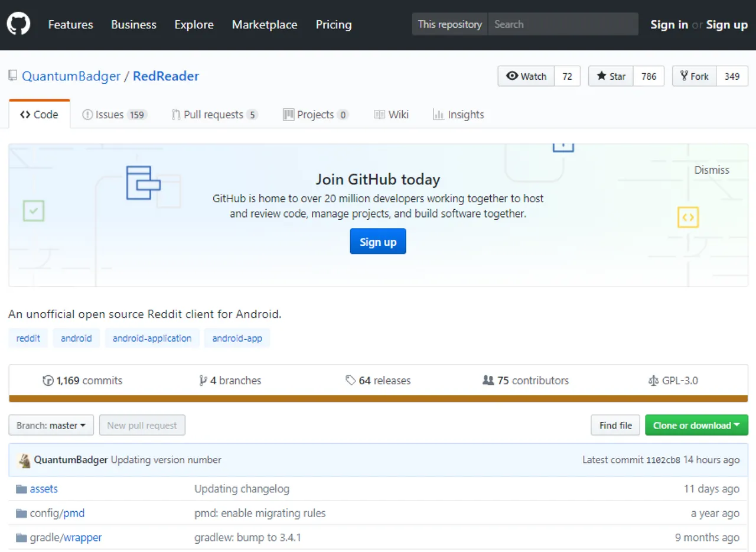Click the '9 months ago' timestamp

point(708,538)
